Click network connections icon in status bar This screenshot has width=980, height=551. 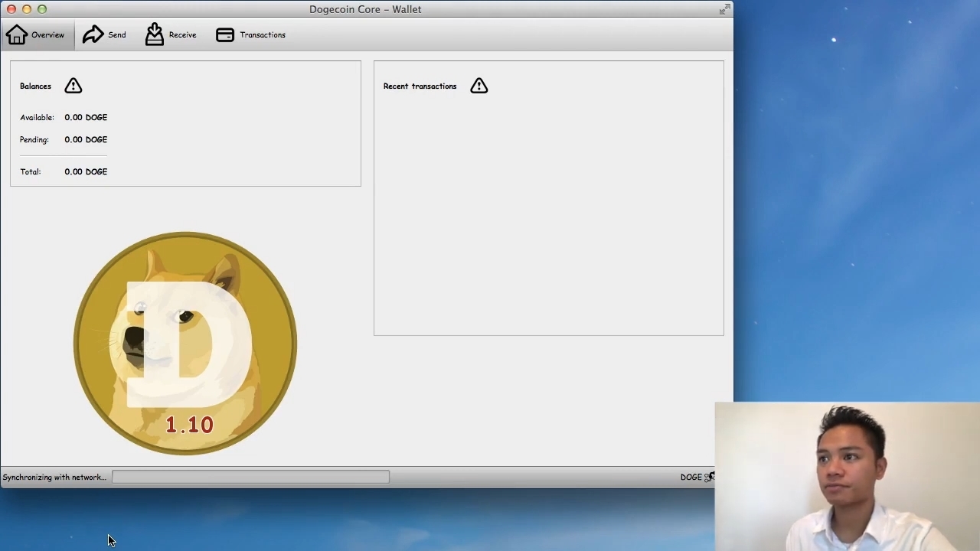709,477
